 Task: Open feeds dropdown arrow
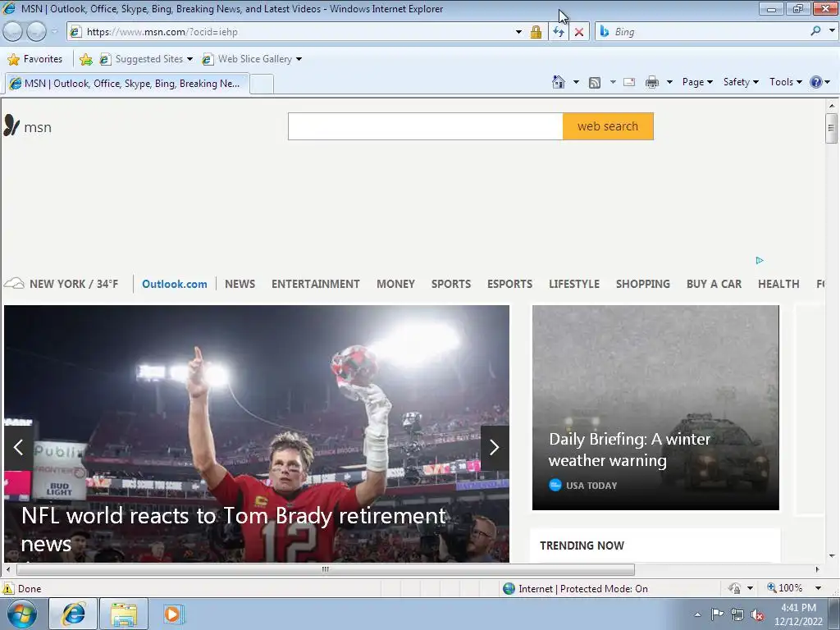(612, 82)
